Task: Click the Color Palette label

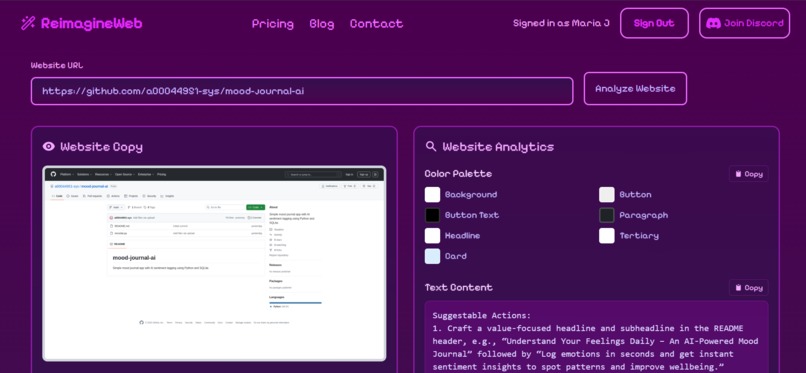Action: tap(458, 174)
